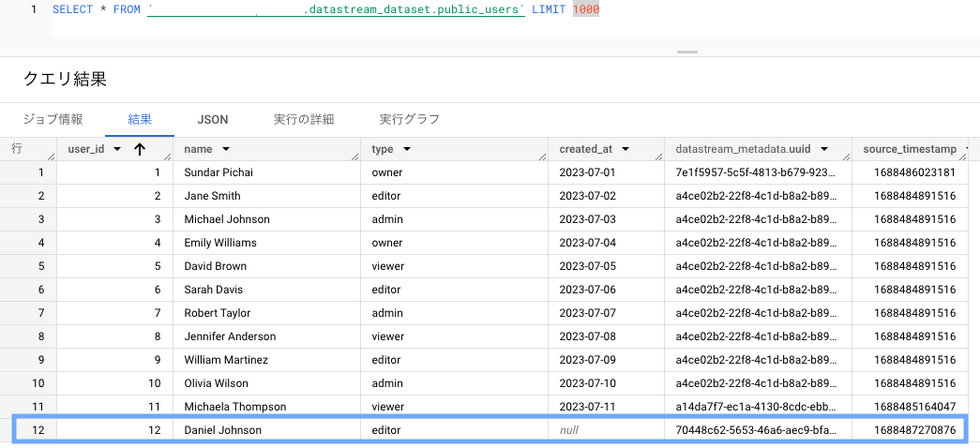The height and width of the screenshot is (448, 980).
Task: Select the Michaela Thompson name cell
Action: pyautogui.click(x=267, y=407)
